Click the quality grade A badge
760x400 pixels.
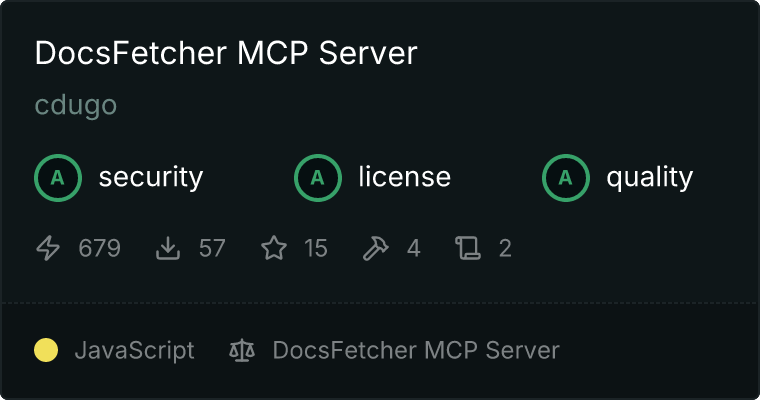tap(566, 178)
